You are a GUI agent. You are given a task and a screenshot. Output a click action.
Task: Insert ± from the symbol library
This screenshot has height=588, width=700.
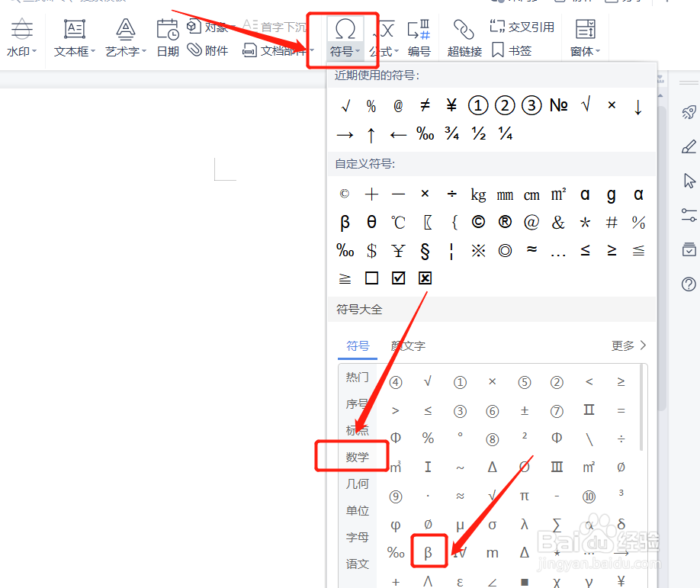(x=525, y=411)
